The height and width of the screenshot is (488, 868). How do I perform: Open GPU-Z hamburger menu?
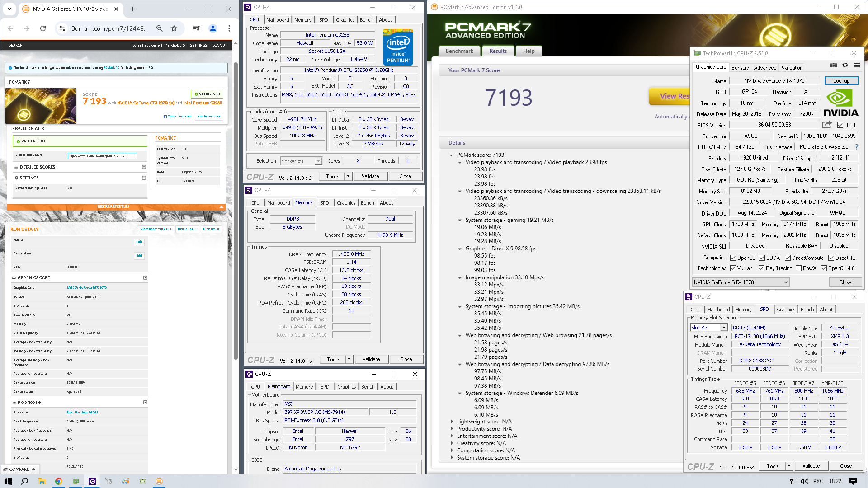point(857,65)
